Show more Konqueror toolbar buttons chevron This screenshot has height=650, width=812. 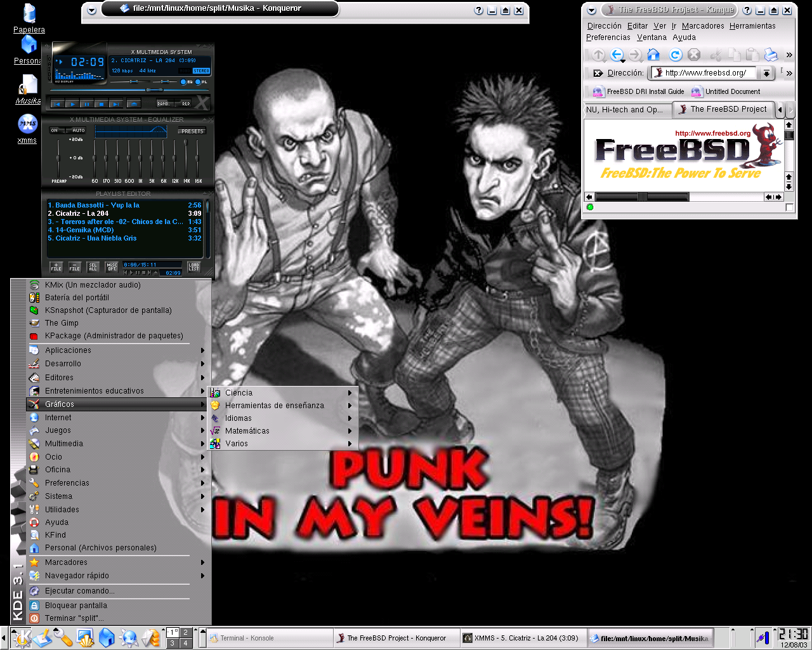[x=789, y=55]
